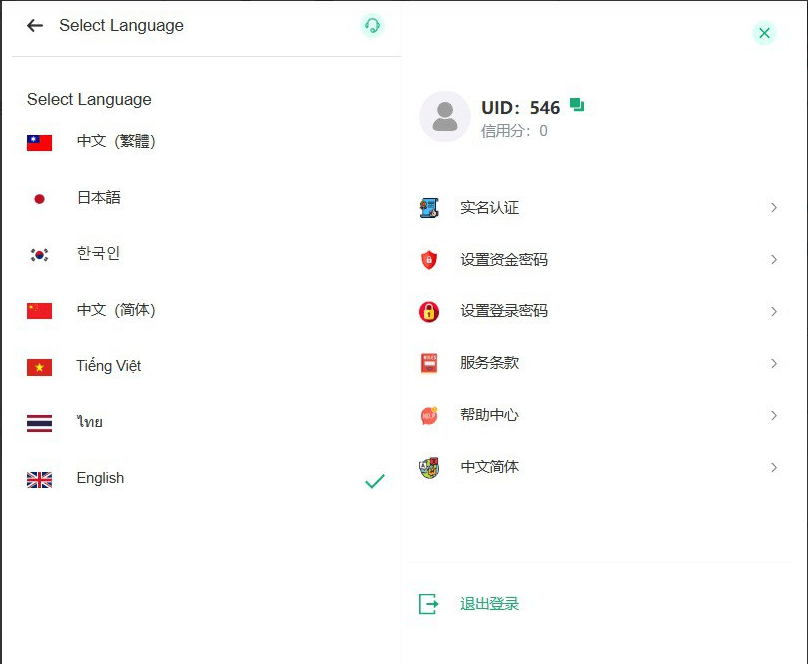Screen dimensions: 808x664
Task: Select 中文 (繁體) language
Action: tap(116, 142)
